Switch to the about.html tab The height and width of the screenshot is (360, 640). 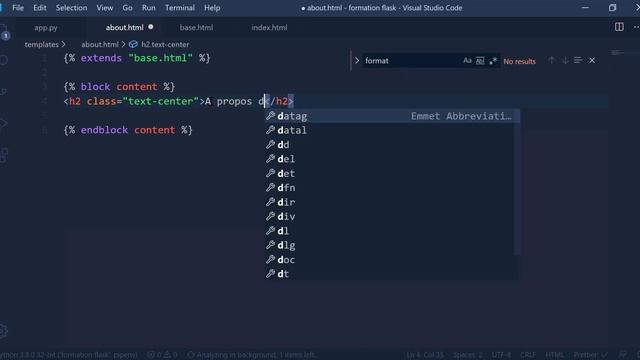(x=124, y=28)
